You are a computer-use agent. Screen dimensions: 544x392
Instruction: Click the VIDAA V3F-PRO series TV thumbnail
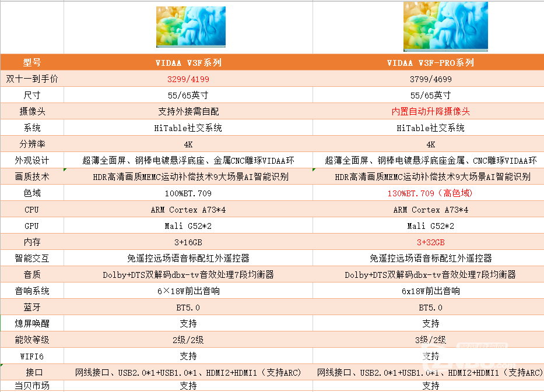click(445, 27)
